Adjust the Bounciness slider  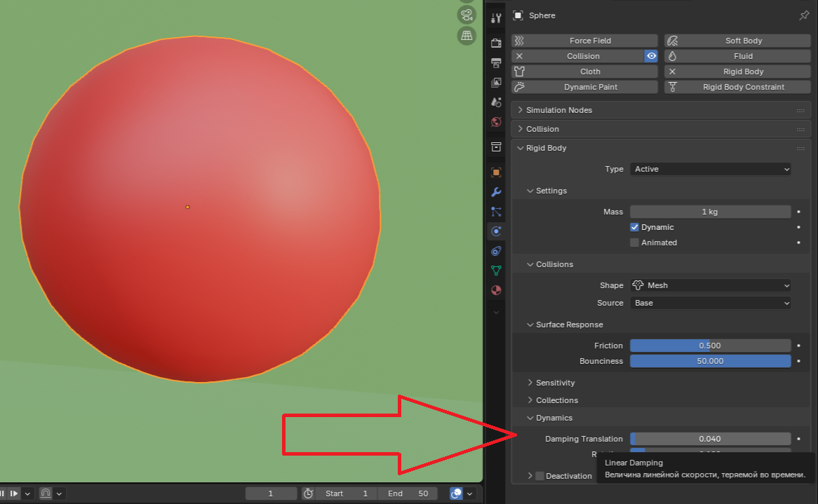[710, 360]
